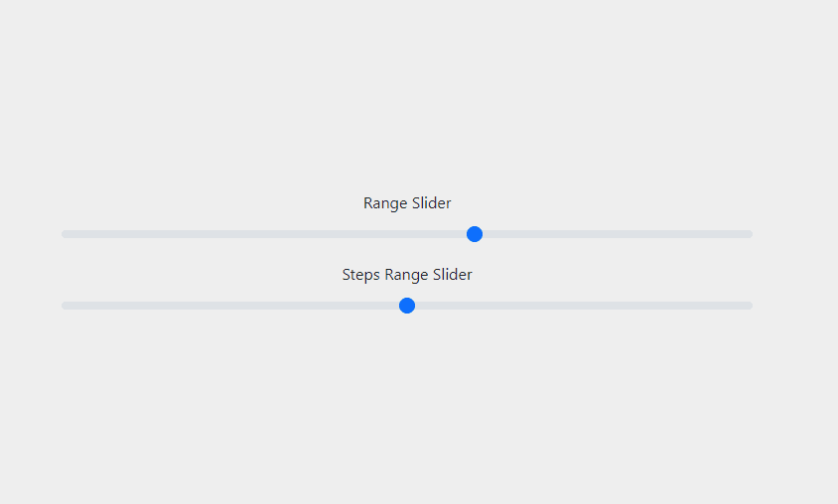The width and height of the screenshot is (838, 504).
Task: Click Steps slider track midway between left end and handle
Action: pyautogui.click(x=234, y=306)
